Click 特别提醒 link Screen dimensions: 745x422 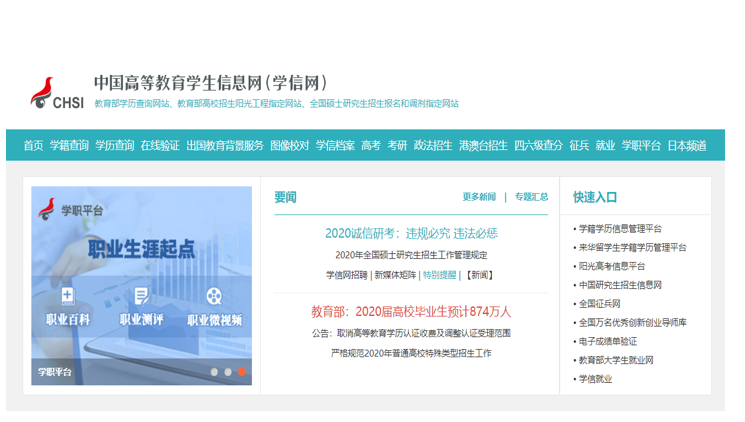439,275
